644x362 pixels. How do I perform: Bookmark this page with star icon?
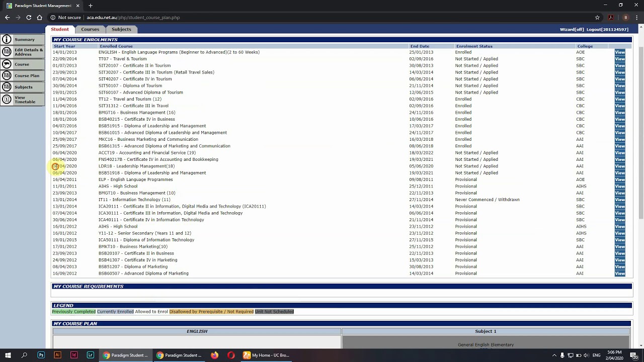coord(597,18)
